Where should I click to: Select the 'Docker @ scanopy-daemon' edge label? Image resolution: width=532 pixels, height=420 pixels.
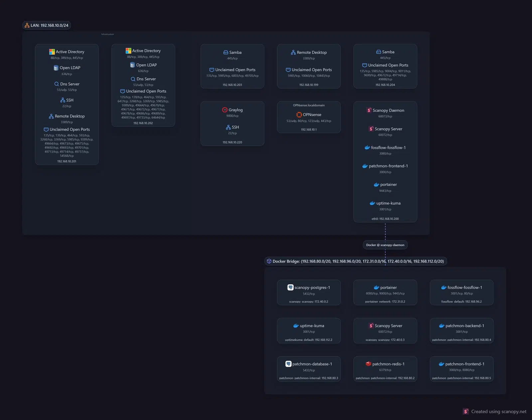pyautogui.click(x=385, y=245)
